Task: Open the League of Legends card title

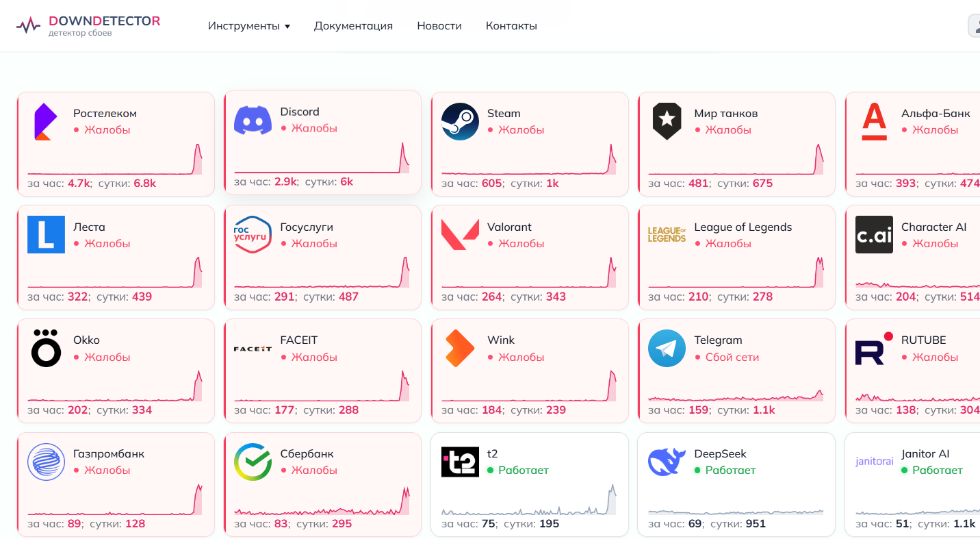Action: (x=743, y=227)
